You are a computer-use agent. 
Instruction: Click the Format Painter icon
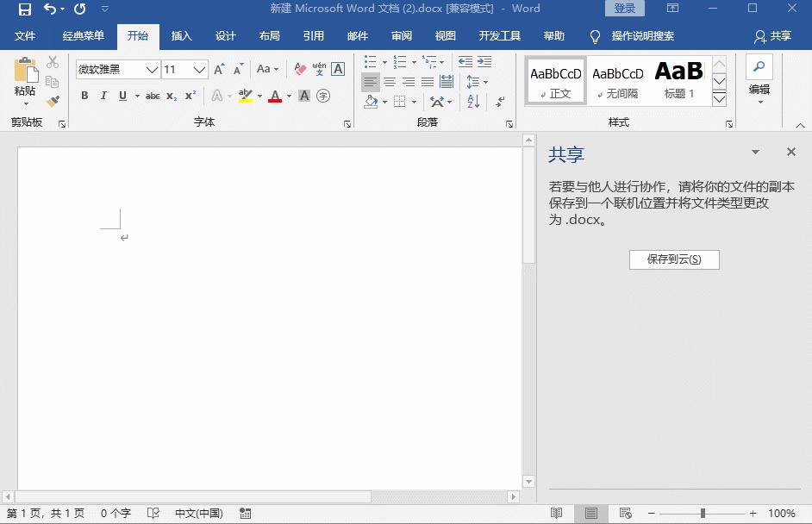[x=52, y=101]
